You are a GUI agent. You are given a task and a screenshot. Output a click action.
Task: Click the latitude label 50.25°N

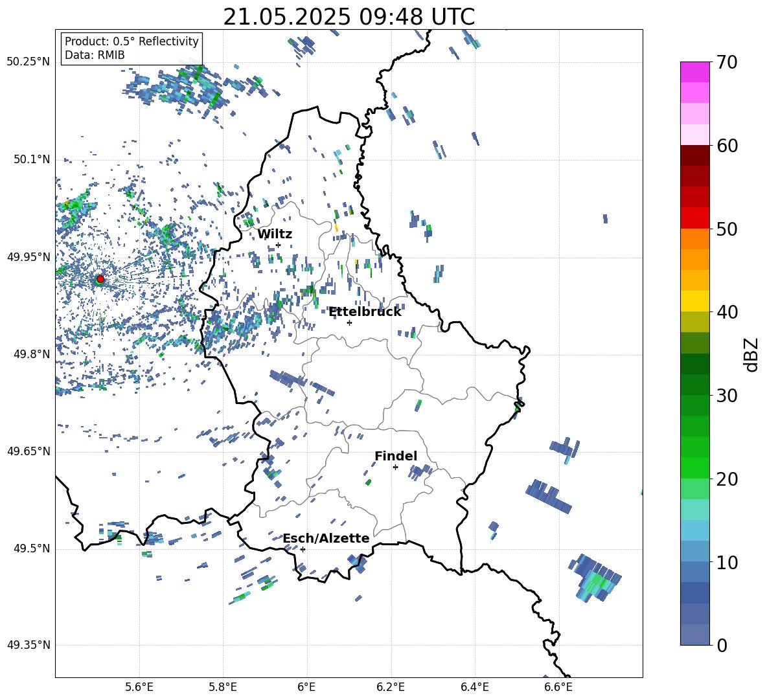tap(29, 62)
